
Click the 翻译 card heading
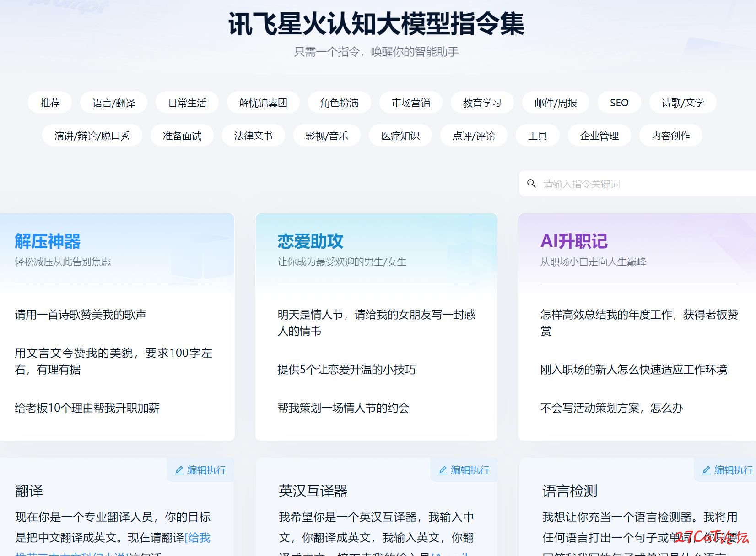pyautogui.click(x=29, y=491)
